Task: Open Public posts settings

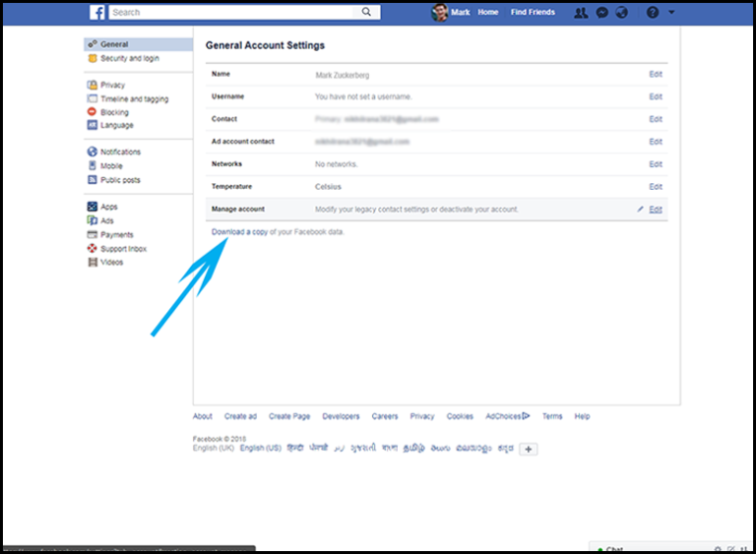Action: click(x=120, y=180)
